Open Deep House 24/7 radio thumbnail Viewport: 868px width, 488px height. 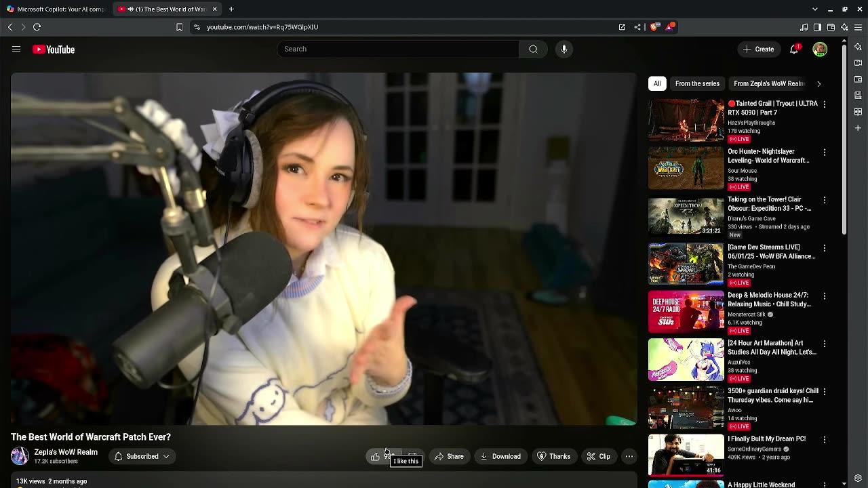[x=686, y=312]
